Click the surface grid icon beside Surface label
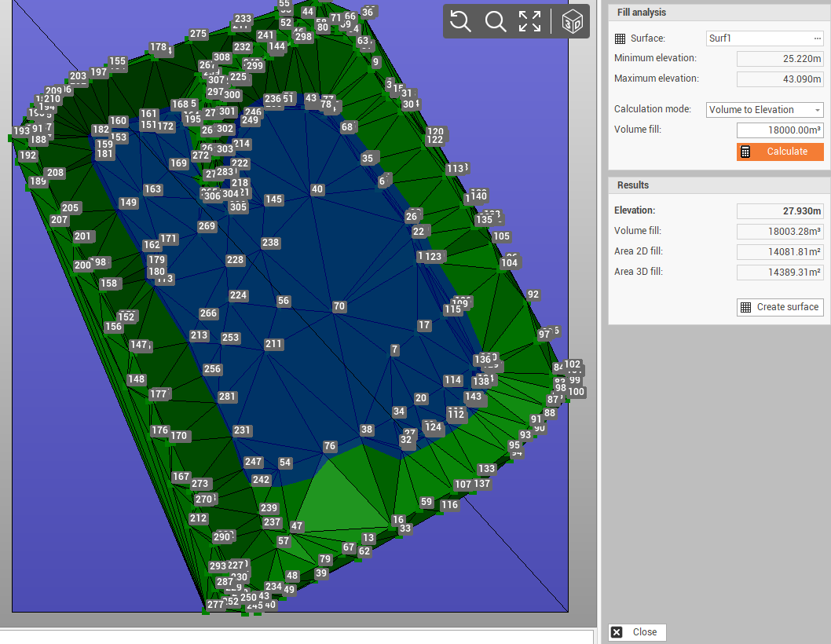The image size is (831, 644). pyautogui.click(x=620, y=38)
